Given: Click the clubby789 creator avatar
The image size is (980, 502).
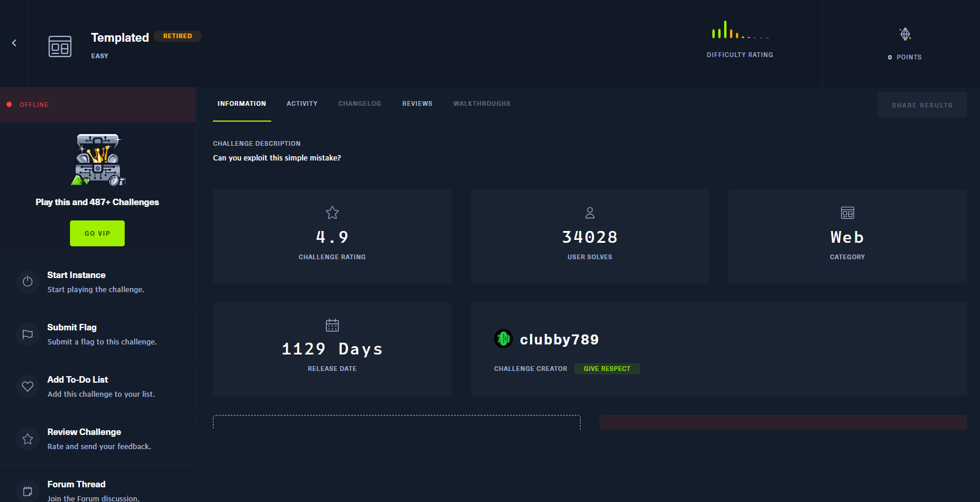Looking at the screenshot, I should [x=504, y=339].
